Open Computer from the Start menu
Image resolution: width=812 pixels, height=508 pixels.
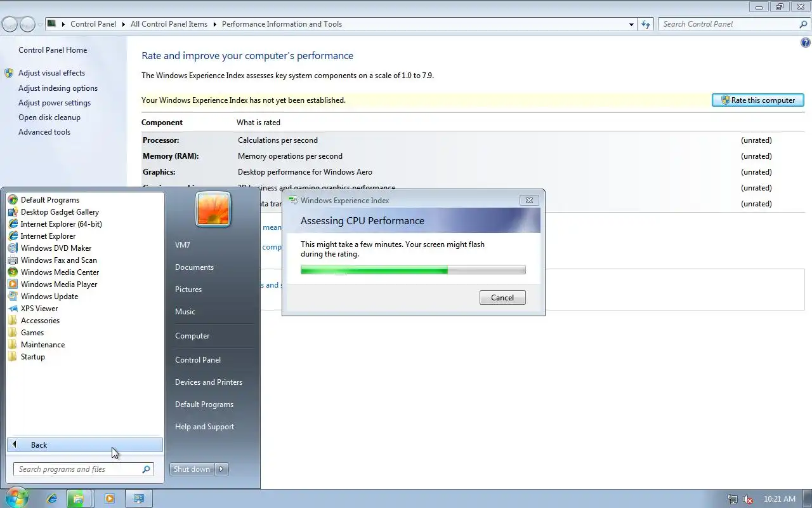[192, 336]
